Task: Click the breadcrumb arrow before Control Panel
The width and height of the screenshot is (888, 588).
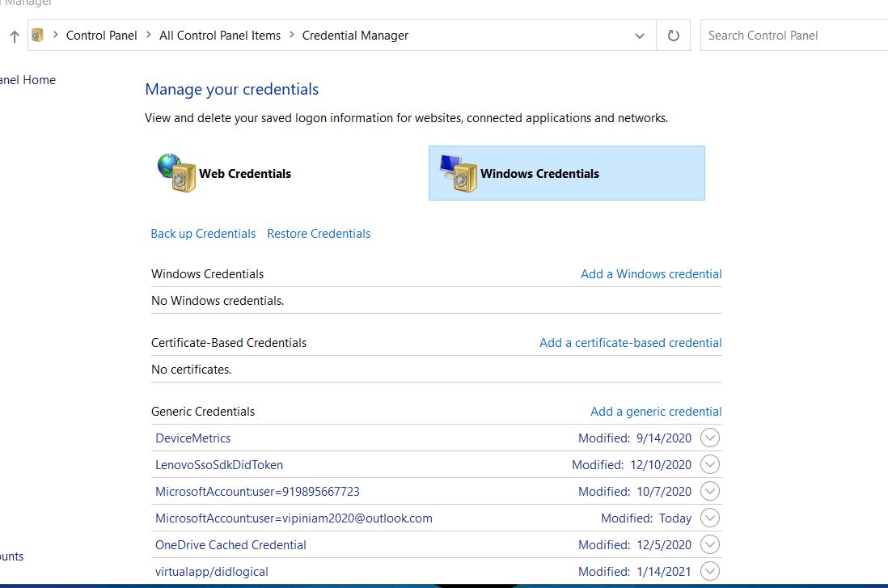Action: pos(56,35)
